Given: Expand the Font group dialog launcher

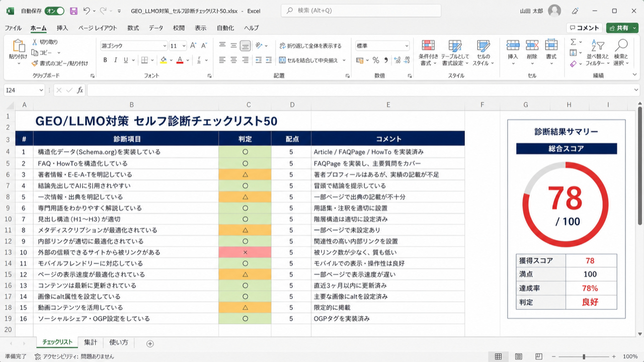Looking at the screenshot, I should tap(209, 76).
